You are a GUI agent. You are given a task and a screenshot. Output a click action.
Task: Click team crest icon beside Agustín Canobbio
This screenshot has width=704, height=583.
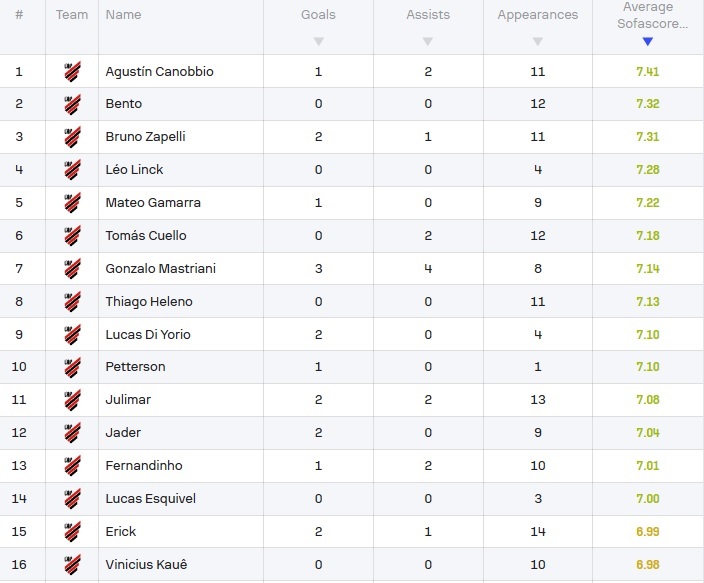72,71
